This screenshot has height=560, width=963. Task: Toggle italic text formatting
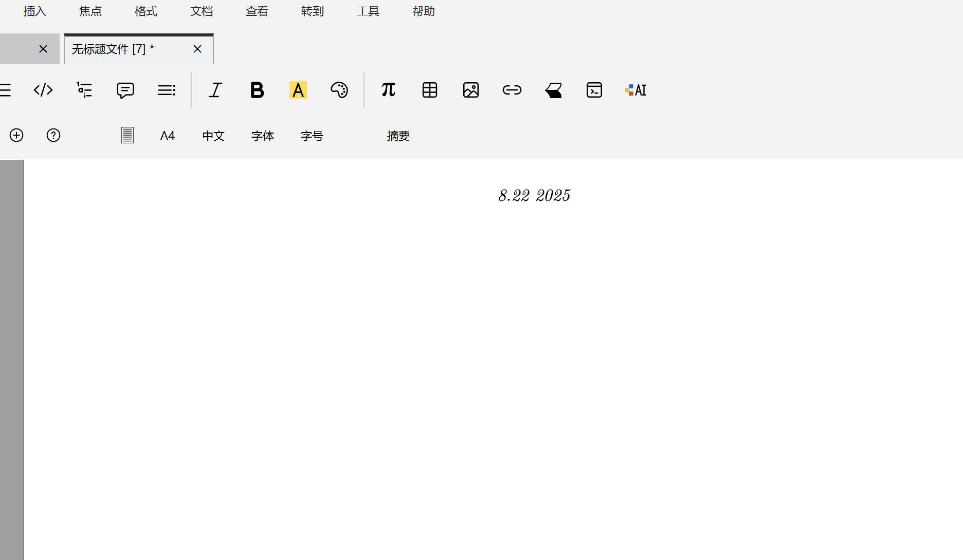[x=216, y=90]
